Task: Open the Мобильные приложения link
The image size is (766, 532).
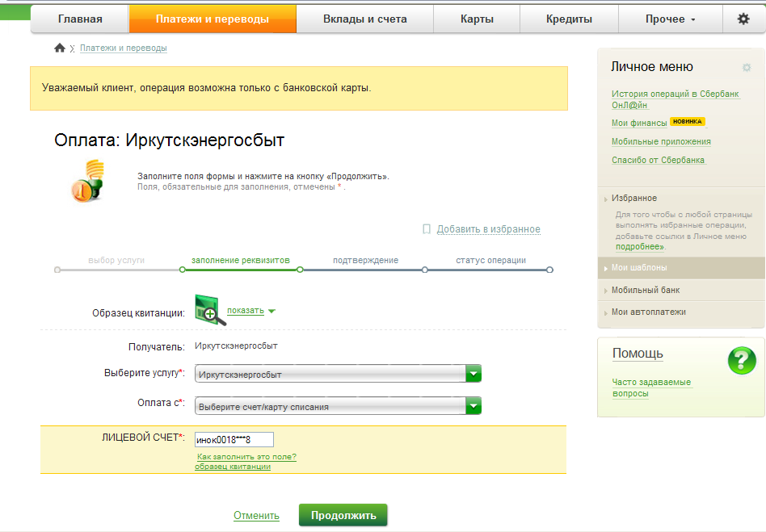Action: 661,141
